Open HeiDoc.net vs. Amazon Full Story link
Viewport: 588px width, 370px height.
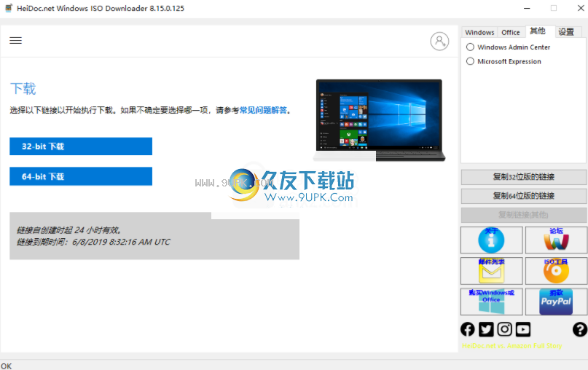[511, 346]
